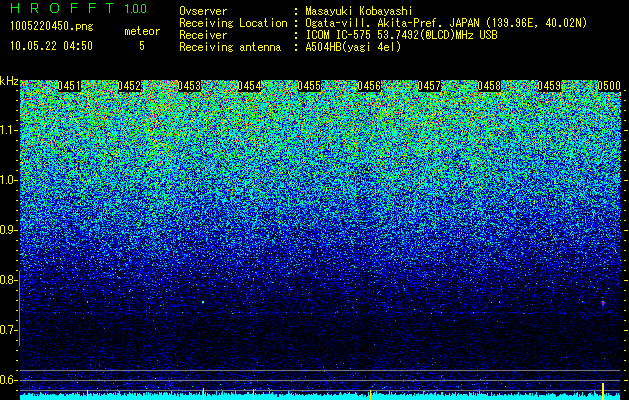Click the 0.9 kHz axis tick label
The width and height of the screenshot is (629, 400).
pos(8,230)
